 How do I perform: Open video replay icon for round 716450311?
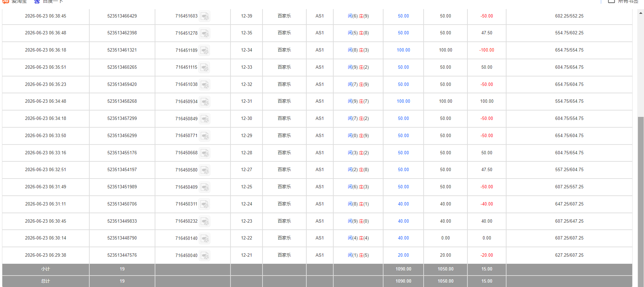point(205,204)
